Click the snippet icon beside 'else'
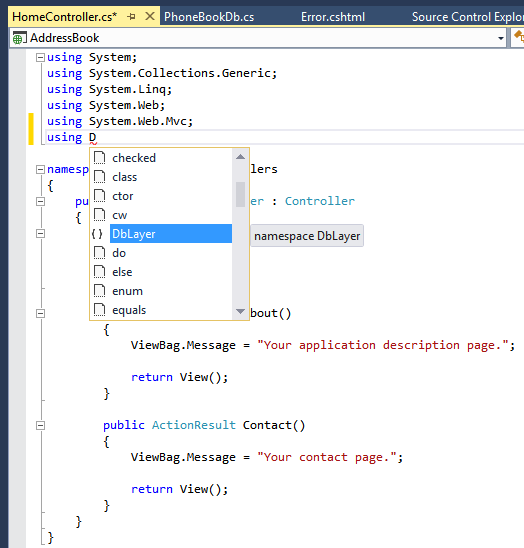The image size is (524, 548). point(99,272)
